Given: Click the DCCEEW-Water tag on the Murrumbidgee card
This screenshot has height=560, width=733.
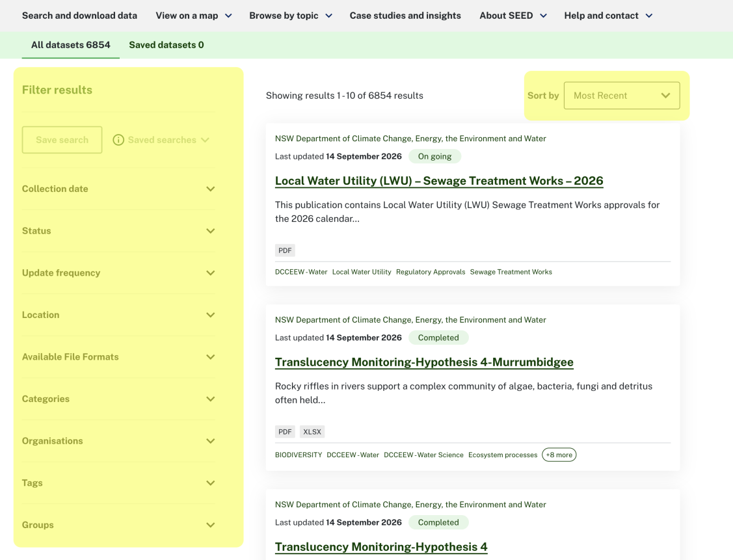Looking at the screenshot, I should click(353, 455).
